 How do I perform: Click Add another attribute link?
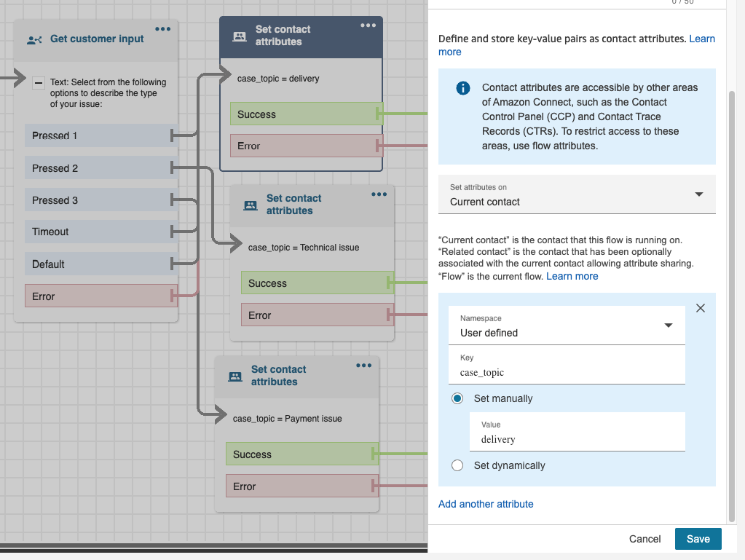point(486,504)
